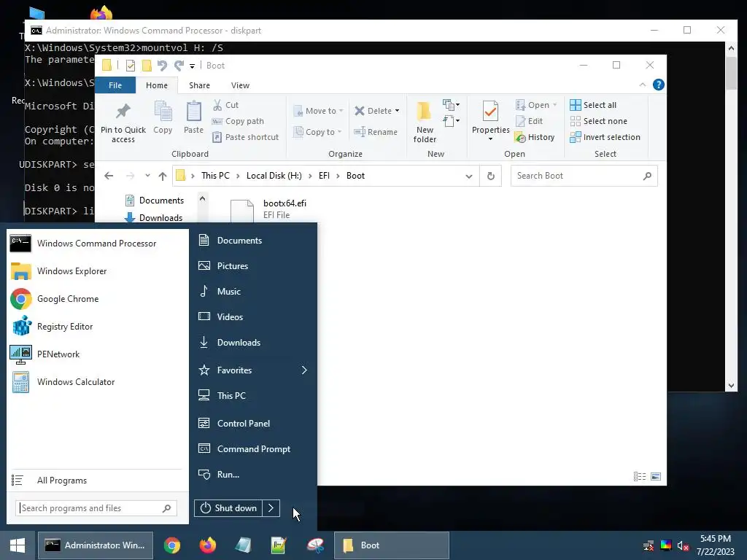Expand the Open dropdown arrow
Viewport: 747px width, 560px height.
(554, 105)
